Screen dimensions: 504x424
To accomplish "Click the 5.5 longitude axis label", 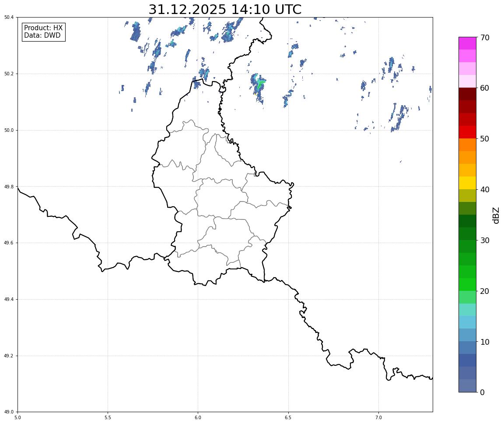I will click(108, 418).
